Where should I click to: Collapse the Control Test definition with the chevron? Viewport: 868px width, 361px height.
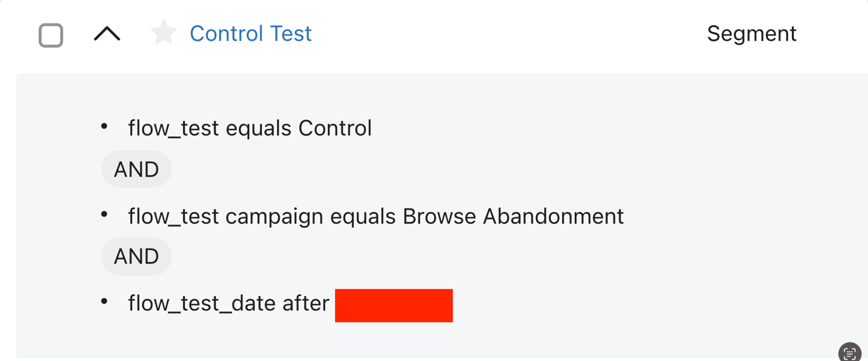tap(107, 33)
